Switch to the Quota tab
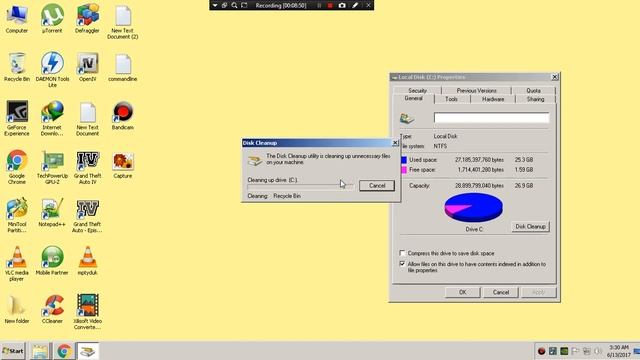Viewport: 640px width, 360px height. click(x=533, y=91)
